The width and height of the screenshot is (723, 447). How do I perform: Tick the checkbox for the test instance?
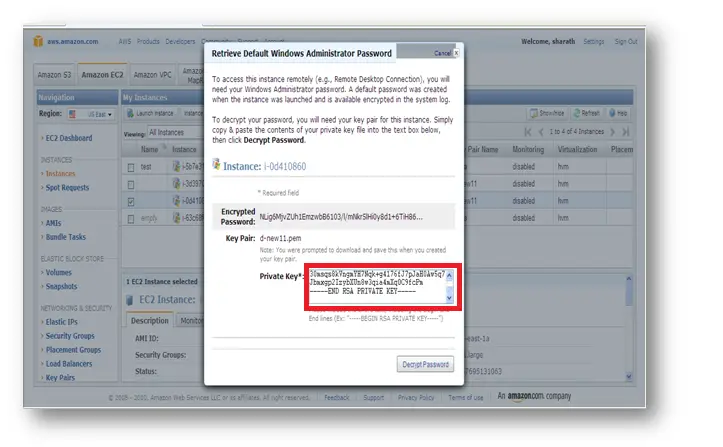pos(131,167)
